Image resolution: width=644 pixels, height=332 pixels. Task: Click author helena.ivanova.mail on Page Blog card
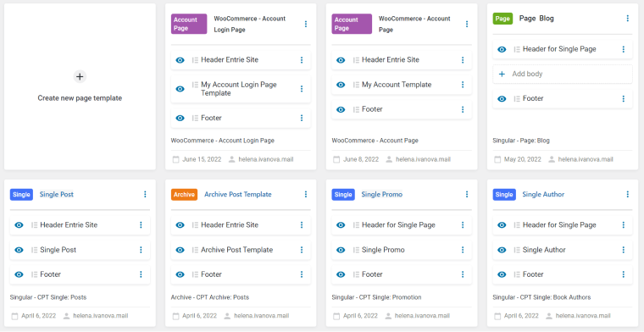point(586,159)
